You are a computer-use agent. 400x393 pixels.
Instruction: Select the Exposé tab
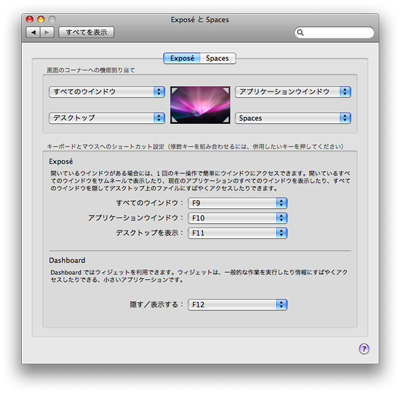click(182, 58)
